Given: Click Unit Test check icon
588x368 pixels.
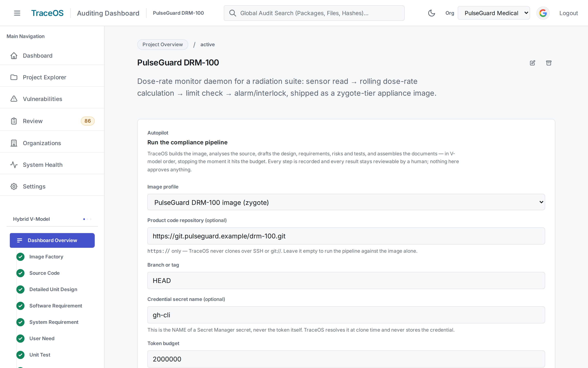Looking at the screenshot, I should tap(20, 355).
